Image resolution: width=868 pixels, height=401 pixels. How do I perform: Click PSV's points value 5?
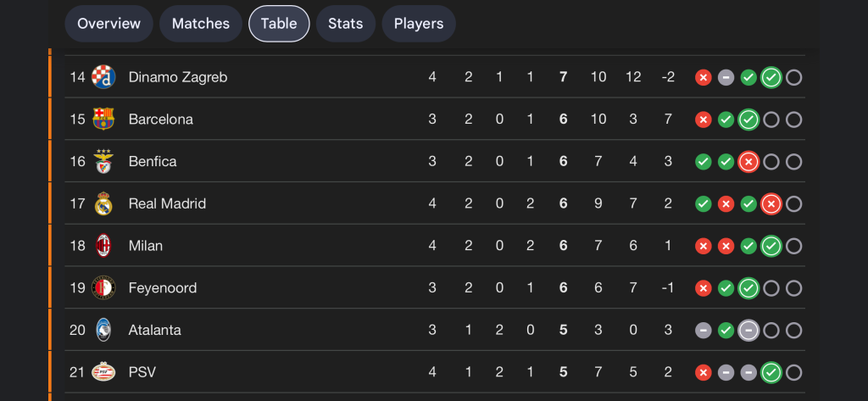click(x=564, y=372)
